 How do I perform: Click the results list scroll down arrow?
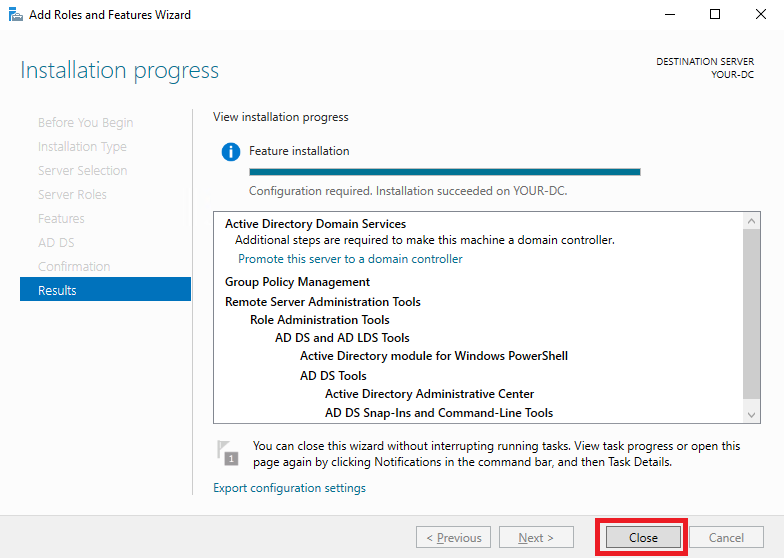point(751,414)
